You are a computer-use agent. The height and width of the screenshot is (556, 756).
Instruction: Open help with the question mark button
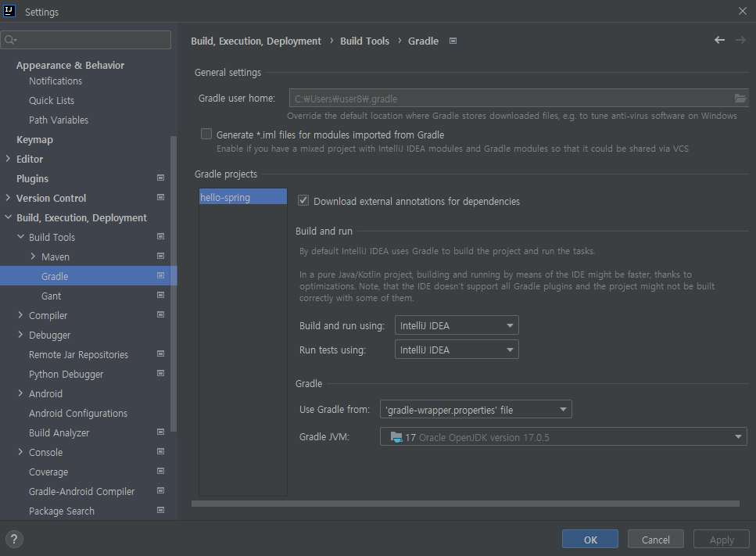point(14,539)
